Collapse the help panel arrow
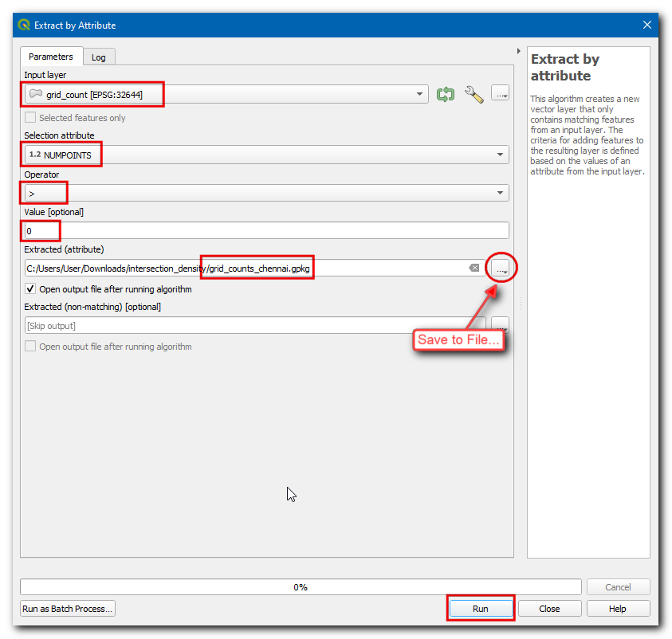Viewport: 672px width, 639px height. click(x=519, y=51)
